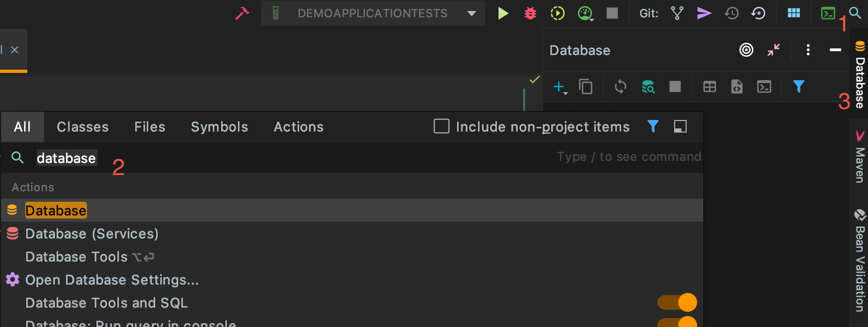This screenshot has width=868, height=327.
Task: Click the magnifier Search Everywhere icon
Action: click(x=855, y=13)
